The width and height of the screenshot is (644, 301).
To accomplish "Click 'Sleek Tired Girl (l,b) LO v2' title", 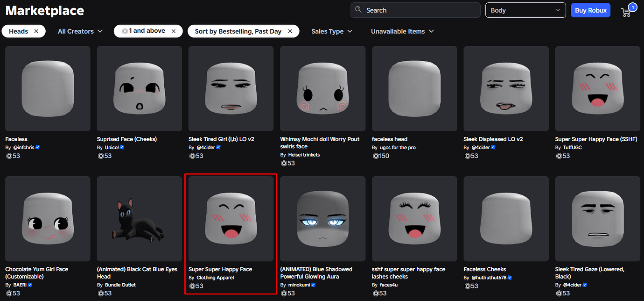I will pyautogui.click(x=221, y=139).
